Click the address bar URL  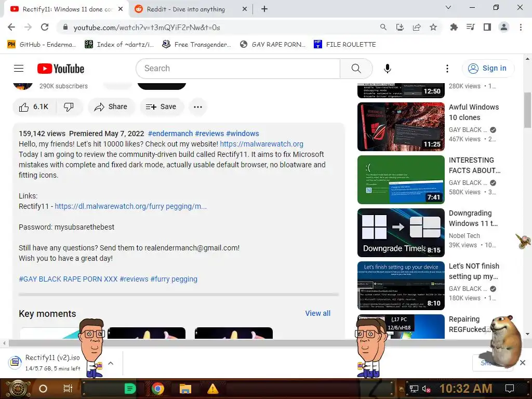(x=147, y=28)
